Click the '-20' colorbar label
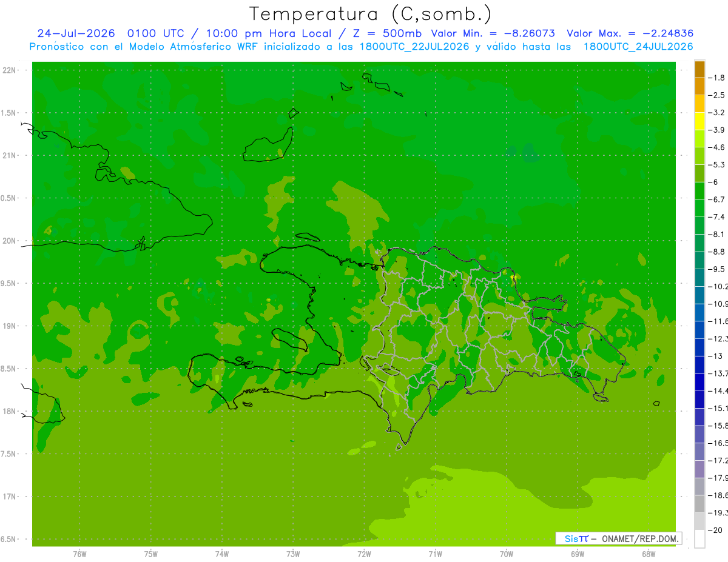The image size is (728, 562). click(716, 530)
